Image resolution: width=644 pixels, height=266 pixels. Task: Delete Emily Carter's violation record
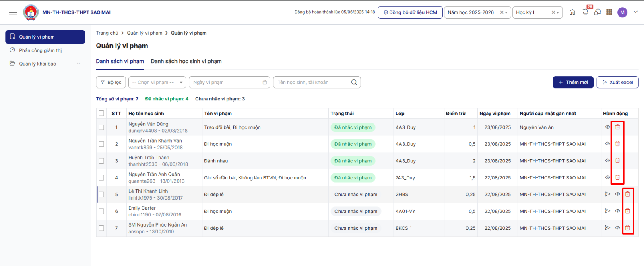click(627, 211)
